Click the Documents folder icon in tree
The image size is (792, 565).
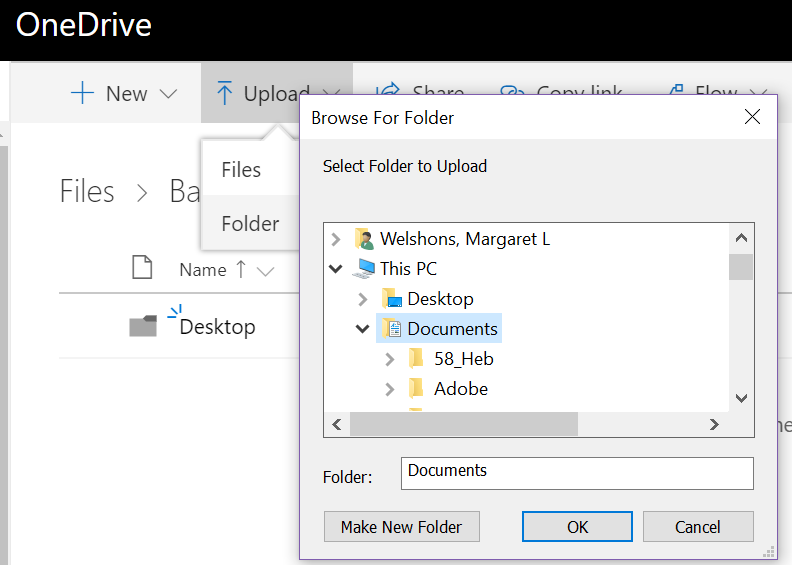(x=391, y=329)
